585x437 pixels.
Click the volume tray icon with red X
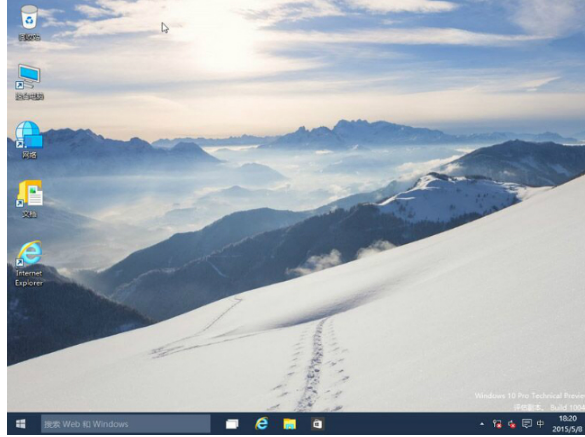(512, 424)
